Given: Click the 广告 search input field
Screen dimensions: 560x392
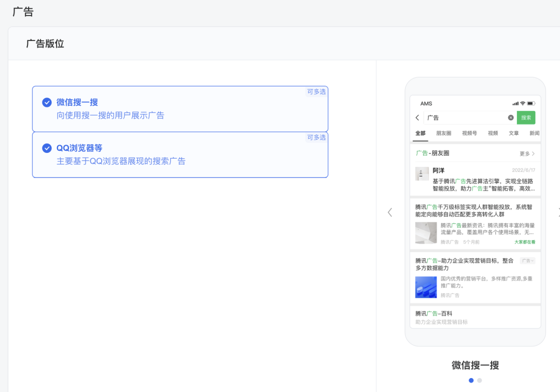Looking at the screenshot, I should [464, 118].
